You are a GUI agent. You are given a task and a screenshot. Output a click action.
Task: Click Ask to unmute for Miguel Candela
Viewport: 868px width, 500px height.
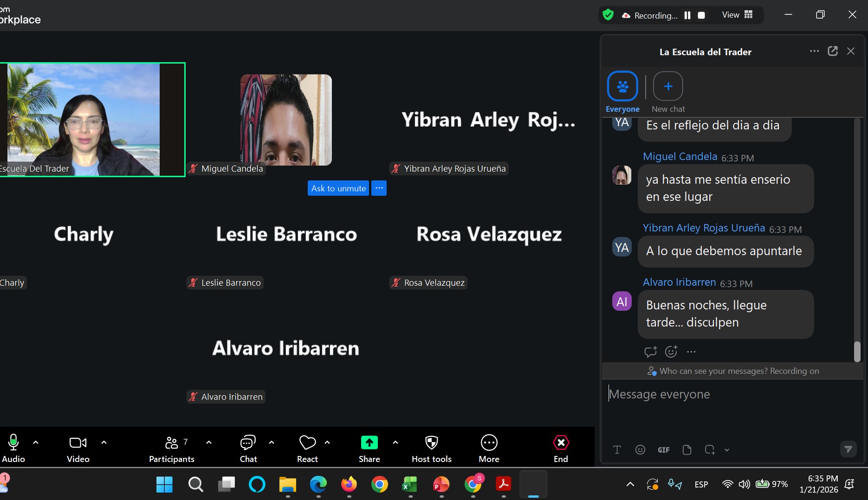338,188
